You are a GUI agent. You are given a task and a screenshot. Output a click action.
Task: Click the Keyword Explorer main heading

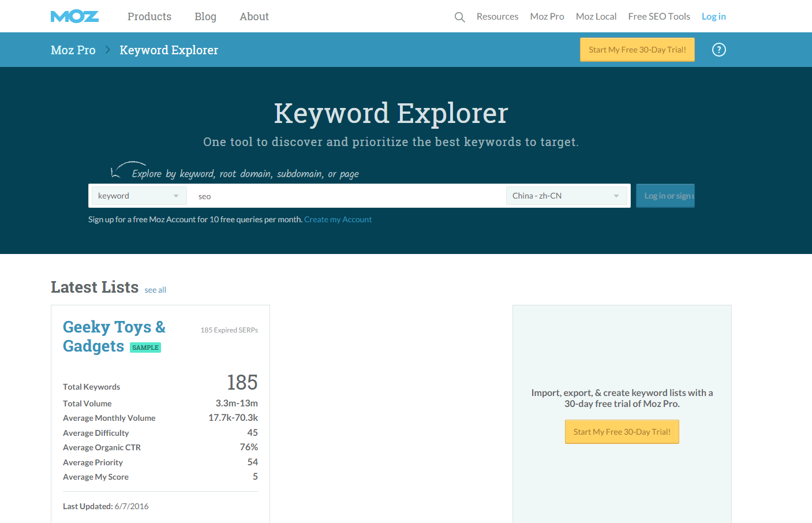coord(391,113)
